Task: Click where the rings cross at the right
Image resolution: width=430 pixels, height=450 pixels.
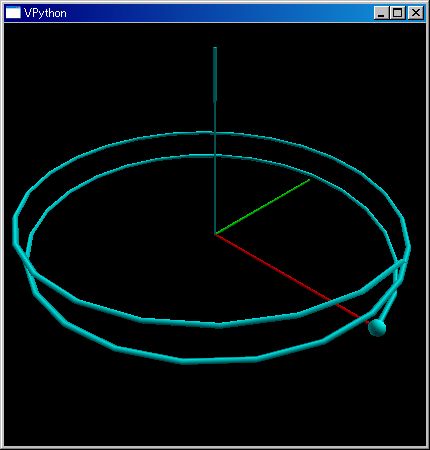Action: click(x=400, y=263)
